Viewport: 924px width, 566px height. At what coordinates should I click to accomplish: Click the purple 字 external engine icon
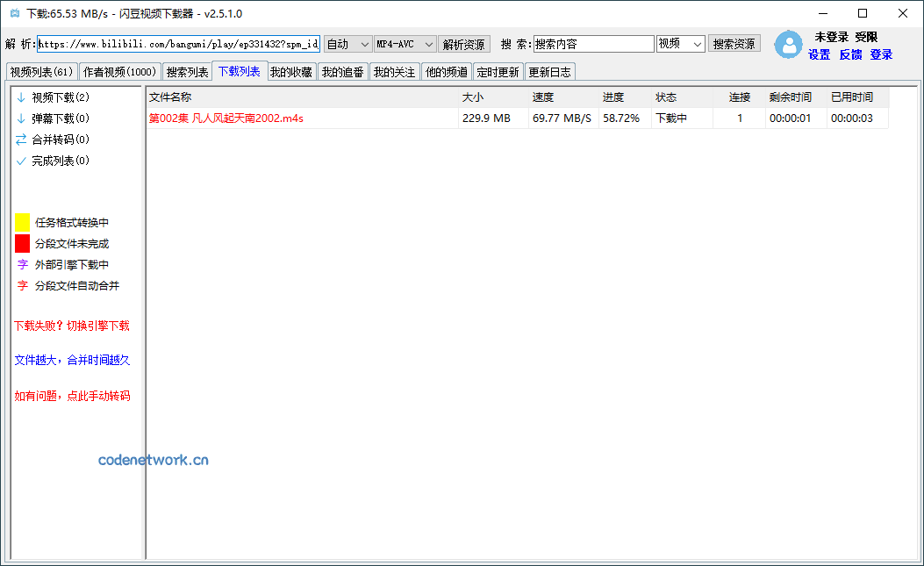click(22, 264)
